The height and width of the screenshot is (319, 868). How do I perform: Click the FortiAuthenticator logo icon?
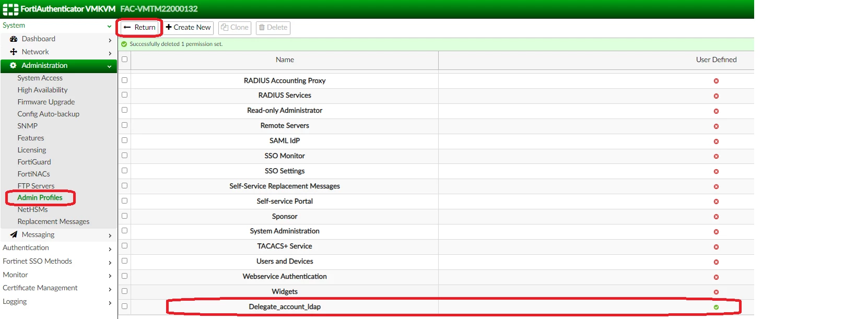(10, 9)
